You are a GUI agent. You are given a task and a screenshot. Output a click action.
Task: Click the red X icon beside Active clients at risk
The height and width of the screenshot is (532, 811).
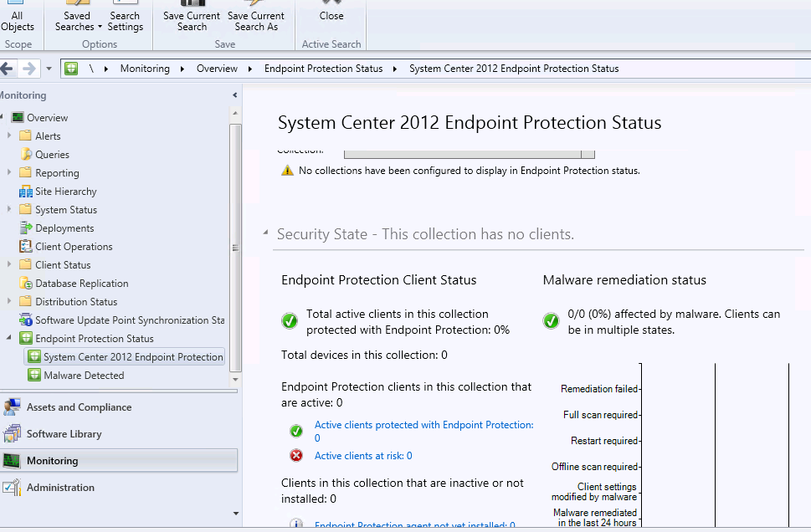(296, 456)
